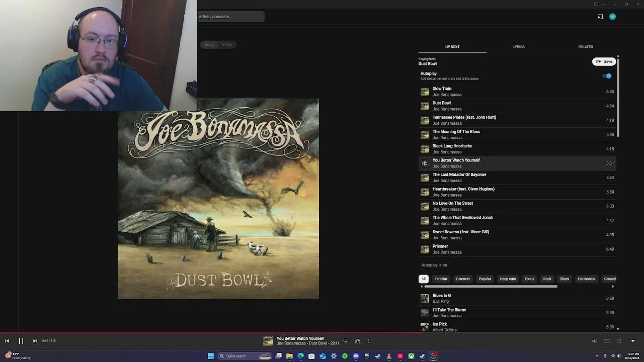Select the Popular filter chip
Viewport: 644px width, 362px height.
[x=485, y=279]
